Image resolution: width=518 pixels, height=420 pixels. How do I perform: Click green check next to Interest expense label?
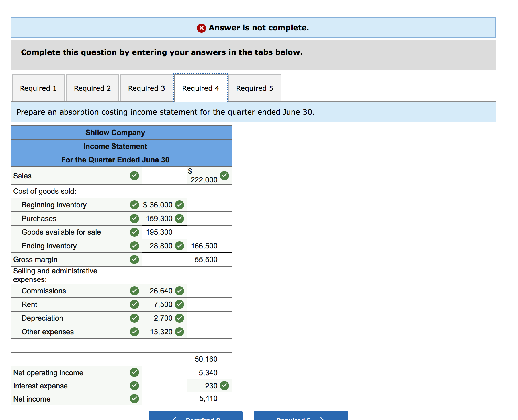[x=134, y=386]
